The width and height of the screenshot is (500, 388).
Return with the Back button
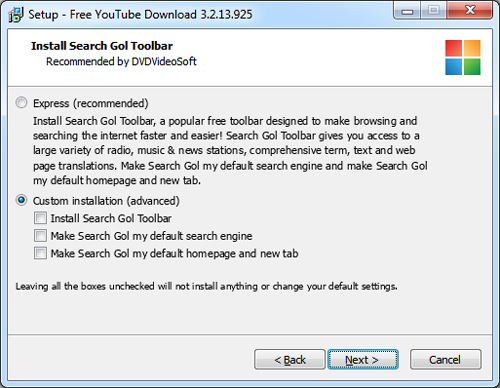pyautogui.click(x=289, y=359)
